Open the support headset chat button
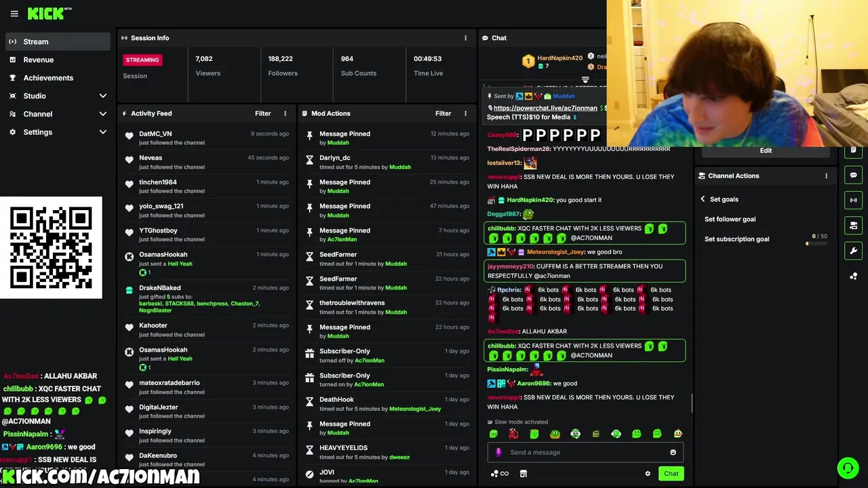This screenshot has height=488, width=868. (x=848, y=468)
